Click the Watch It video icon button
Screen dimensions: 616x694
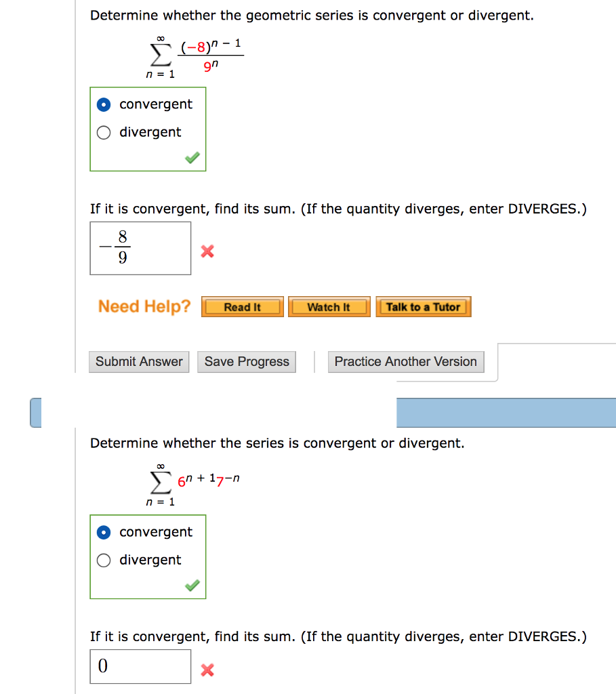[x=329, y=306]
